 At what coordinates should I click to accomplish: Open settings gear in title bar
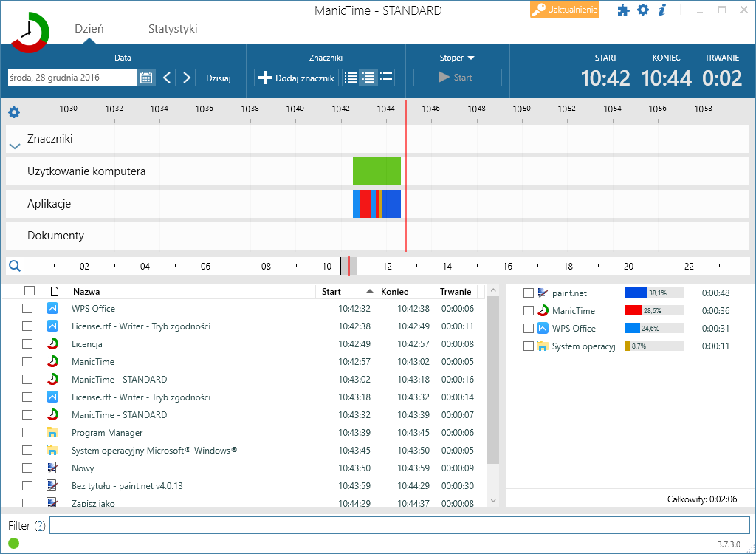[x=643, y=10]
